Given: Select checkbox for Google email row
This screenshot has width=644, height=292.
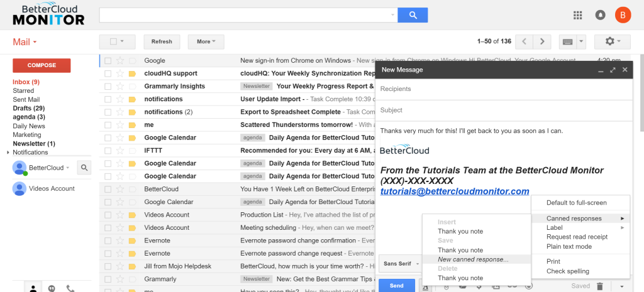Looking at the screenshot, I should (108, 61).
